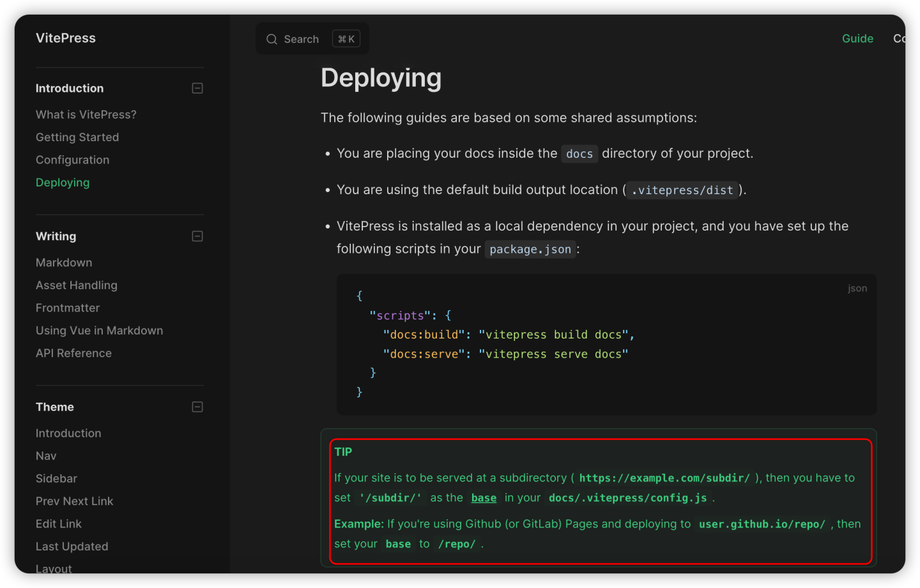
Task: Click the Theme section heading
Action: tap(55, 407)
